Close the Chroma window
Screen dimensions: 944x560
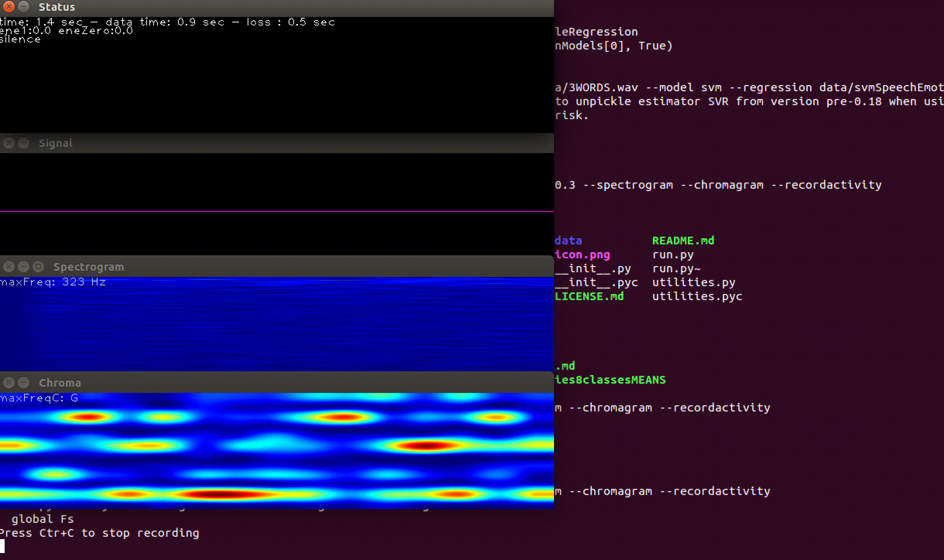pyautogui.click(x=9, y=382)
